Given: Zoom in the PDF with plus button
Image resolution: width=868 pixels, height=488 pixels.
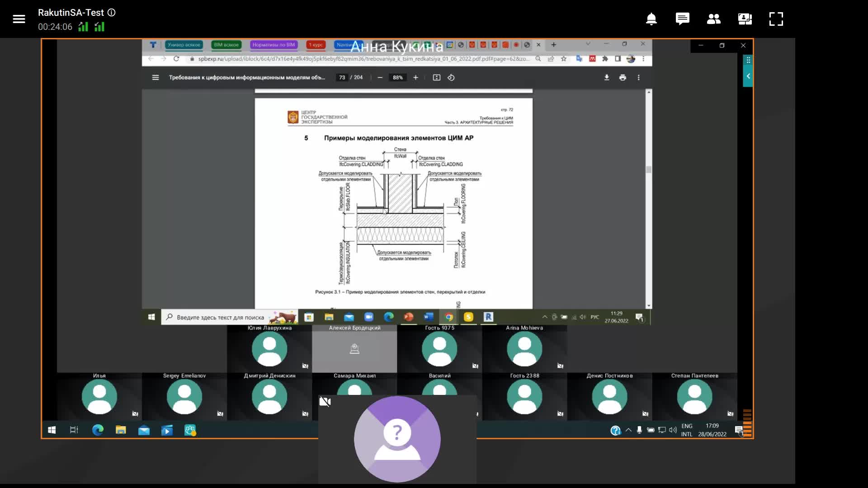Looking at the screenshot, I should coord(415,78).
